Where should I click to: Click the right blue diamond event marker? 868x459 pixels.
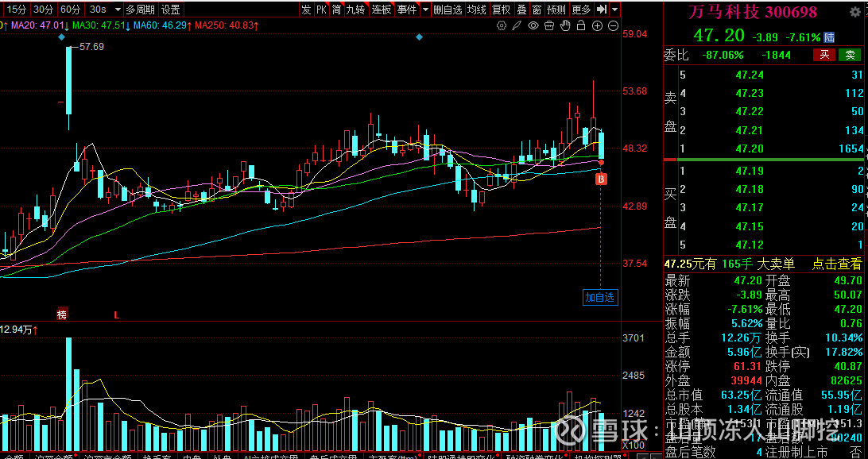point(419,37)
